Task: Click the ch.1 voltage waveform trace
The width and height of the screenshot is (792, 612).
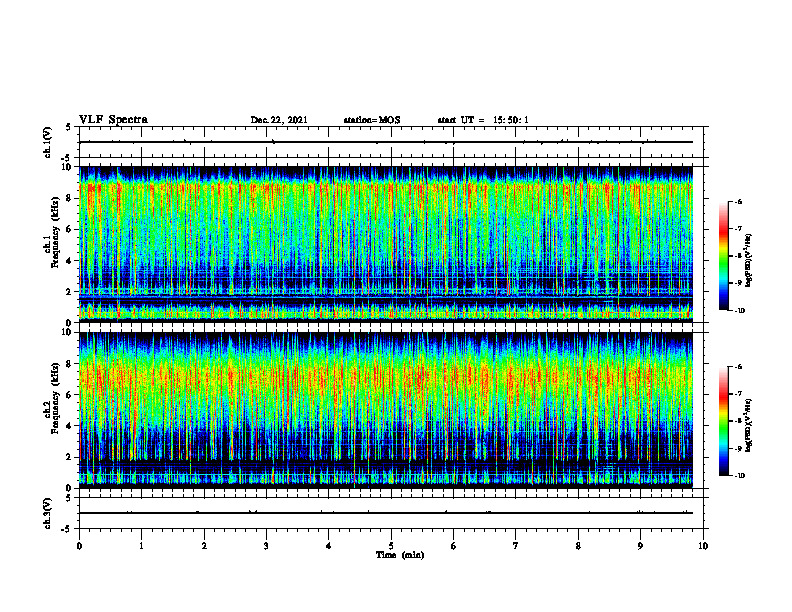Action: pyautogui.click(x=386, y=142)
